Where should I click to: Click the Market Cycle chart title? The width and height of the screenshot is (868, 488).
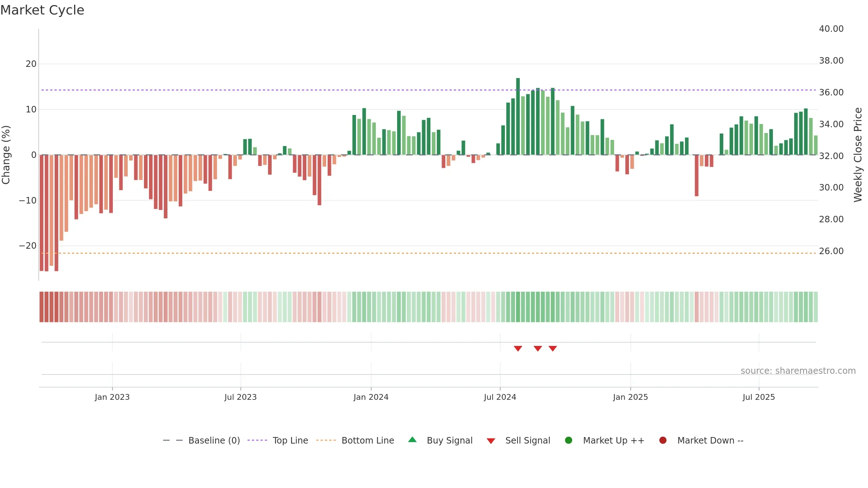[42, 10]
